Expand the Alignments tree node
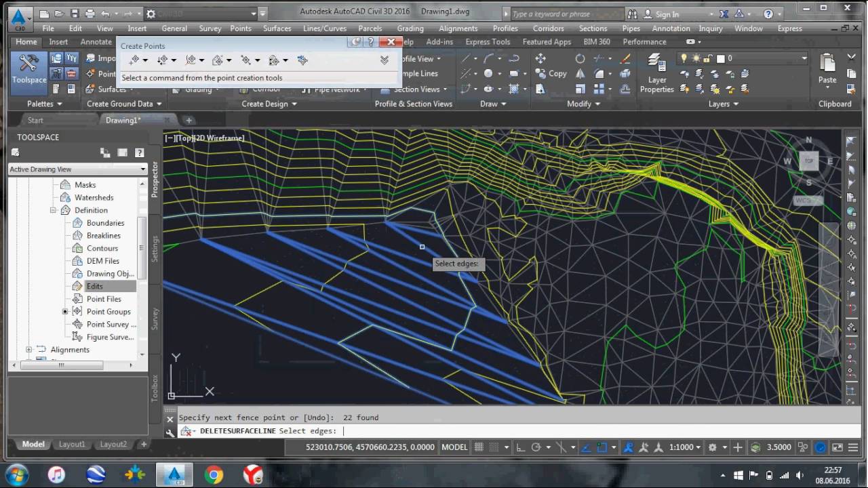 pos(28,350)
